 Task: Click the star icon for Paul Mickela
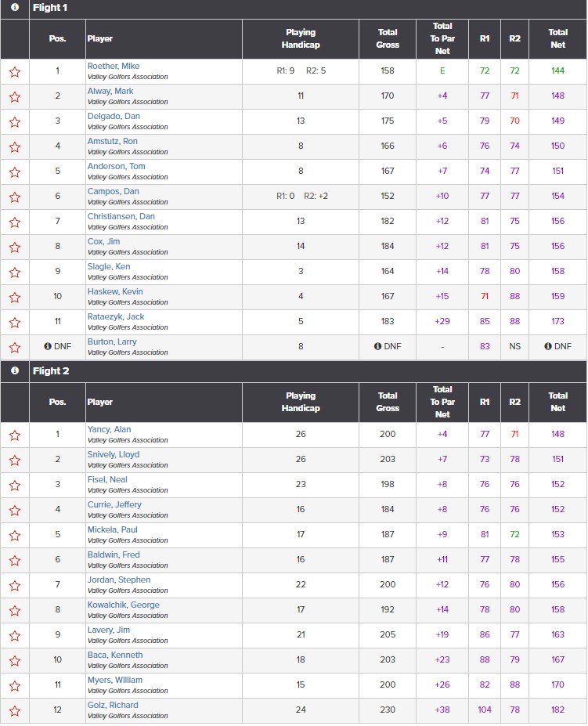[x=15, y=535]
